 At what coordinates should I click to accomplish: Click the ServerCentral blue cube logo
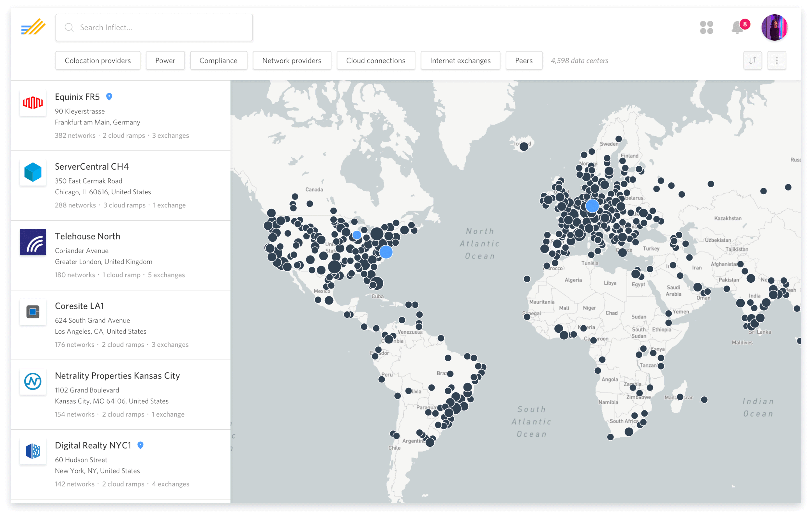tap(33, 172)
